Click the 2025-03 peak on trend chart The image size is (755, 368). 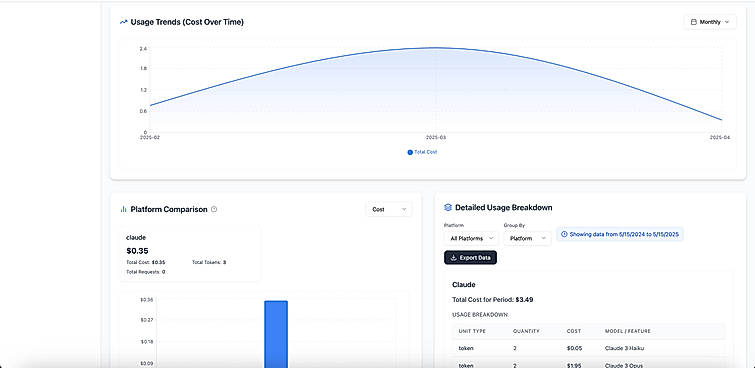(x=435, y=48)
